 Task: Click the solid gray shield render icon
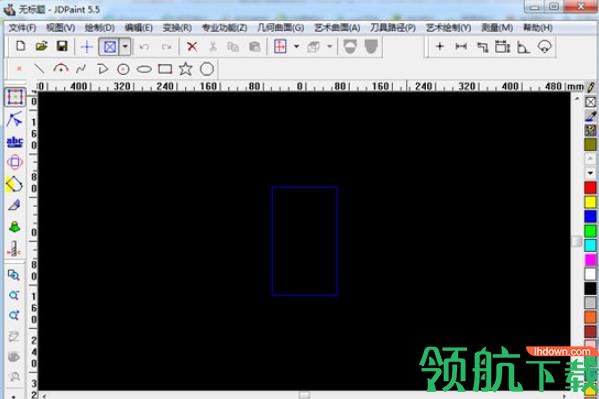pyautogui.click(x=371, y=47)
